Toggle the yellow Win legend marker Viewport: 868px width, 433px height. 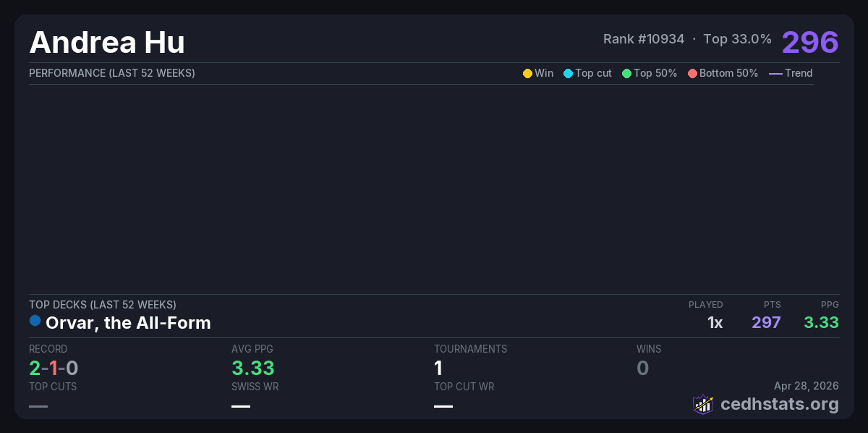[x=527, y=73]
